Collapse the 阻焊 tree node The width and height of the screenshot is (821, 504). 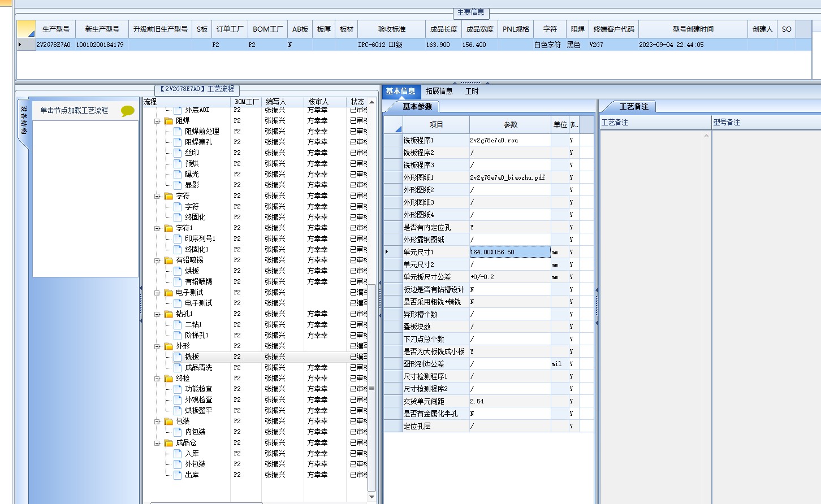[157, 121]
